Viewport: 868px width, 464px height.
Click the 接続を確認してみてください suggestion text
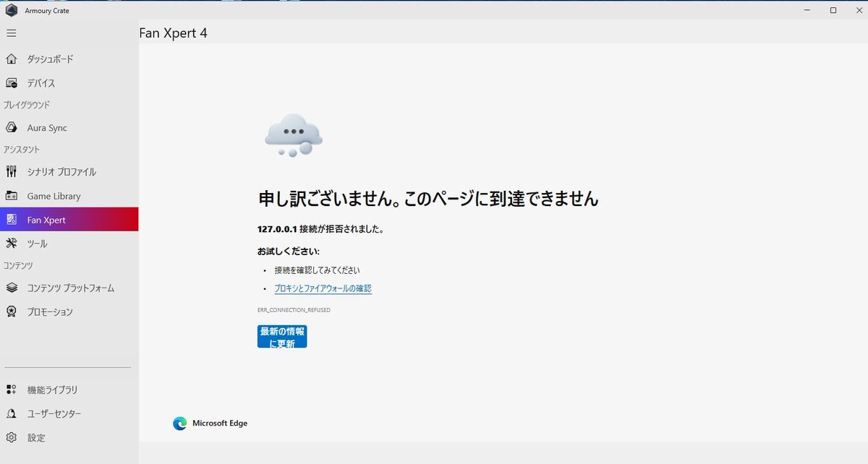[x=317, y=270]
